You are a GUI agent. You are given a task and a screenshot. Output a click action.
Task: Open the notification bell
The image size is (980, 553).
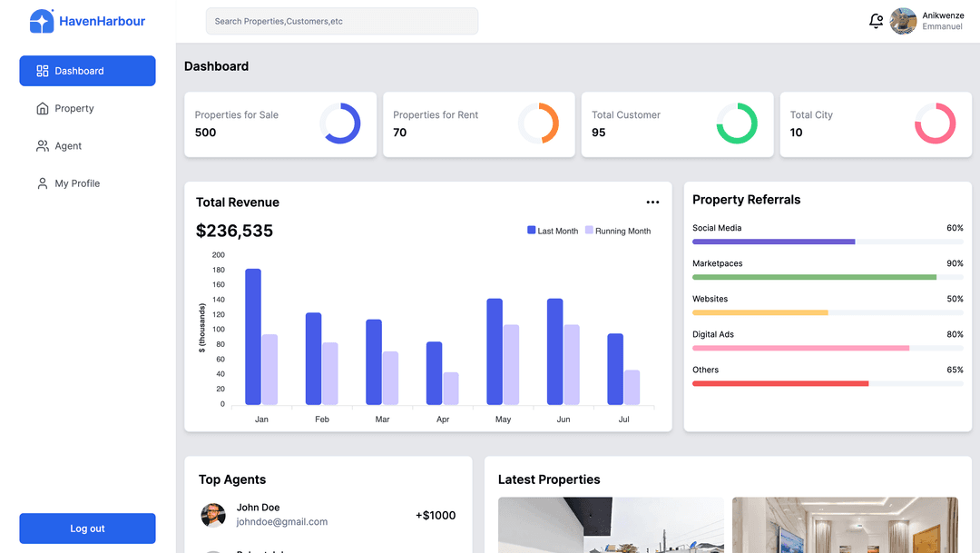click(x=876, y=21)
